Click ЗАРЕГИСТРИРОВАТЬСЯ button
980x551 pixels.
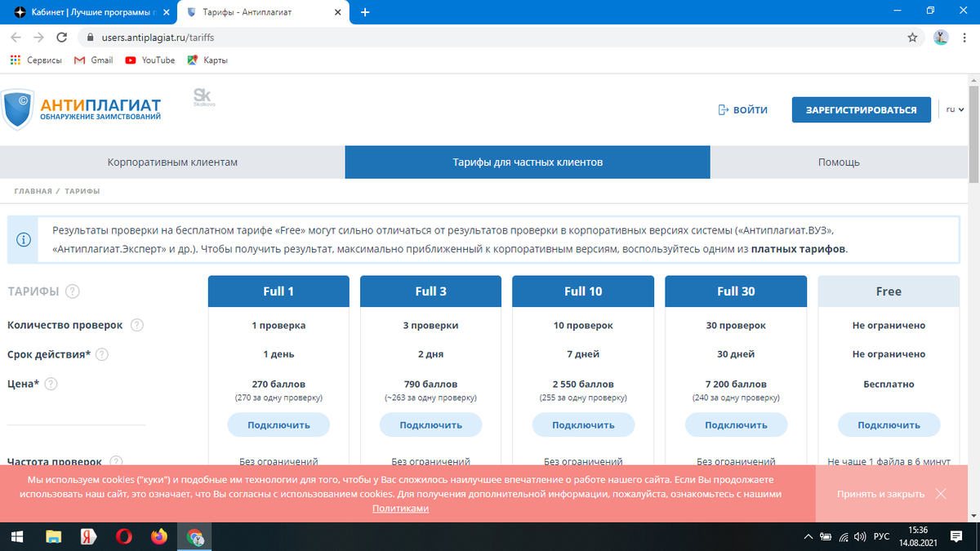coord(861,110)
